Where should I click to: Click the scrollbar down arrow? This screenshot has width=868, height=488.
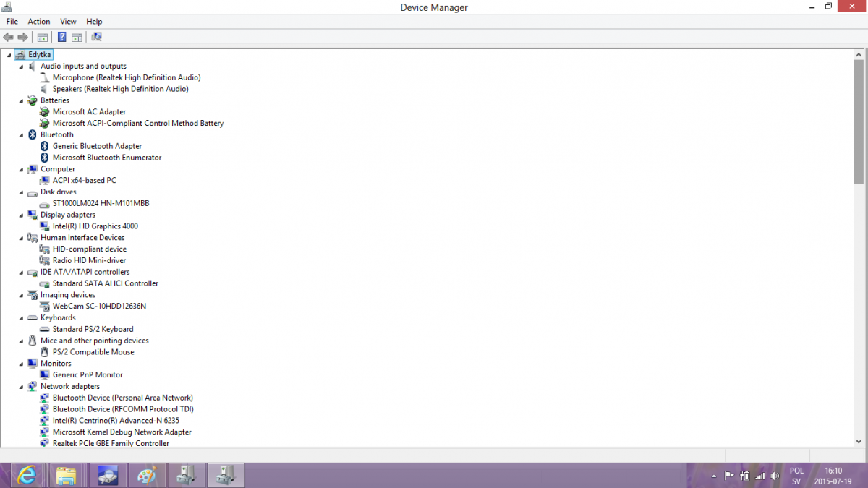pos(859,441)
